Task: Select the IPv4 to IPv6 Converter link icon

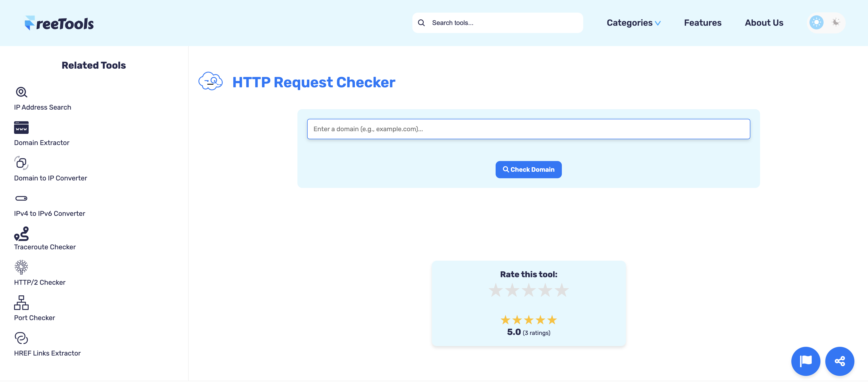Action: [21, 198]
